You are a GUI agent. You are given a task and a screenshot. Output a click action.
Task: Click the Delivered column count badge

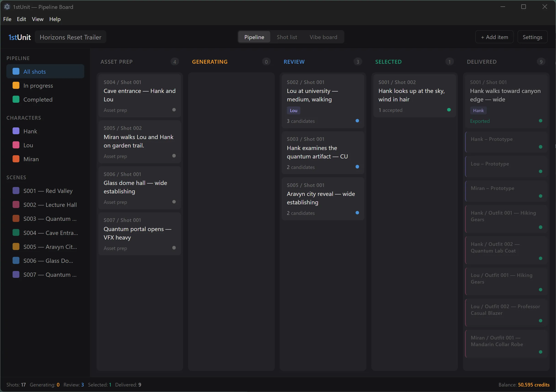541,62
